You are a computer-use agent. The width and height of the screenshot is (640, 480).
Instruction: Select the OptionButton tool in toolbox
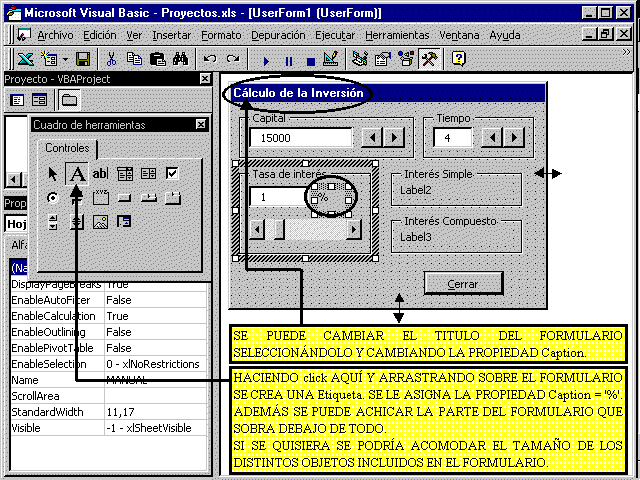coord(53,198)
